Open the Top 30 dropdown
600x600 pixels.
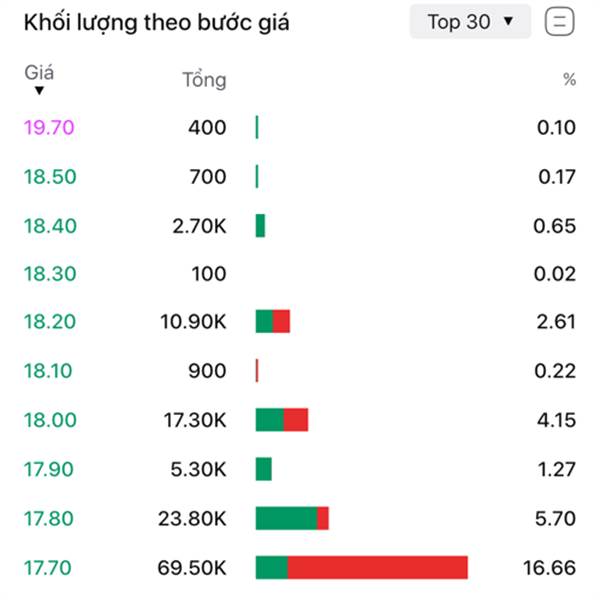pyautogui.click(x=470, y=22)
